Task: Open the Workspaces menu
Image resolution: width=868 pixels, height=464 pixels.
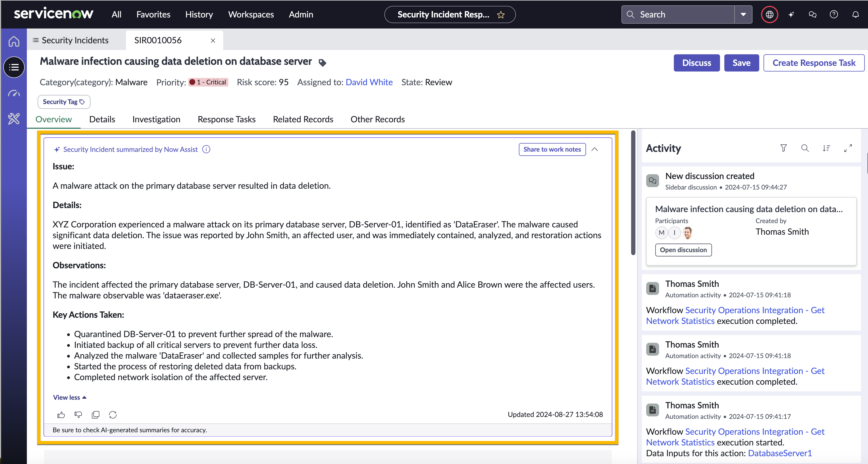Action: [251, 15]
